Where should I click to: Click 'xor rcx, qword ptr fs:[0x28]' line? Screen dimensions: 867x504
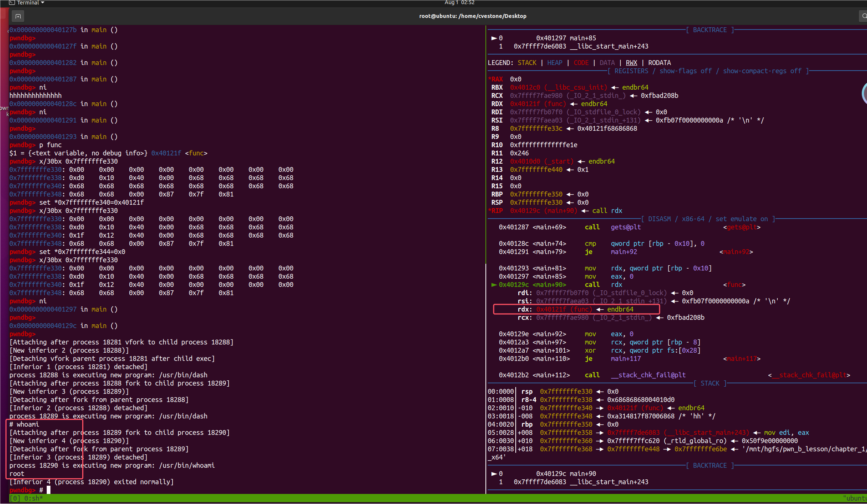tap(600, 350)
